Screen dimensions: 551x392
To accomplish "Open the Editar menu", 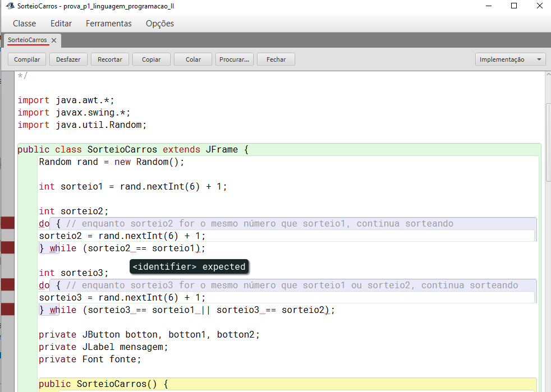I will click(x=61, y=24).
